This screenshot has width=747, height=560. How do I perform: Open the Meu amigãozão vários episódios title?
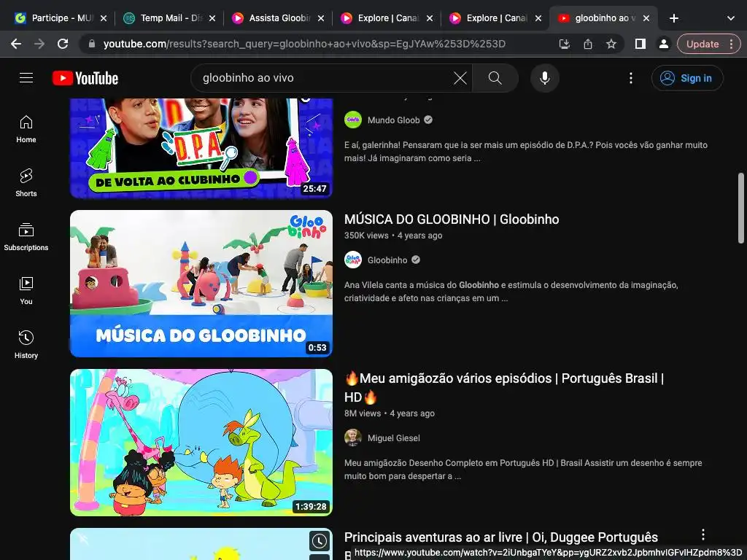pyautogui.click(x=504, y=387)
